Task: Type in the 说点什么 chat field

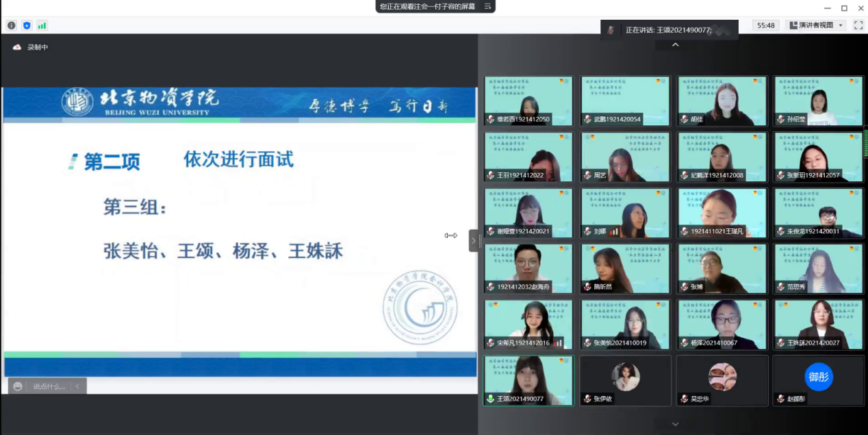Action: (x=49, y=386)
